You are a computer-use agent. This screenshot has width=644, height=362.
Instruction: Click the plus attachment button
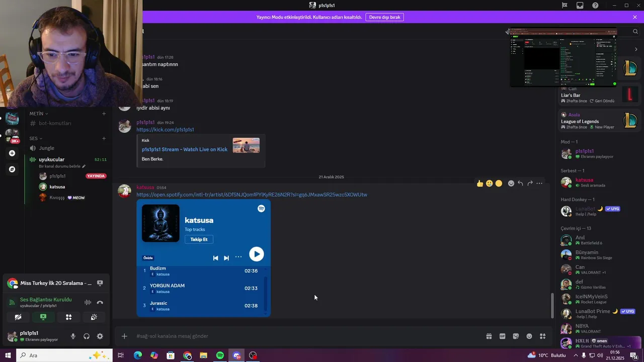(x=124, y=336)
